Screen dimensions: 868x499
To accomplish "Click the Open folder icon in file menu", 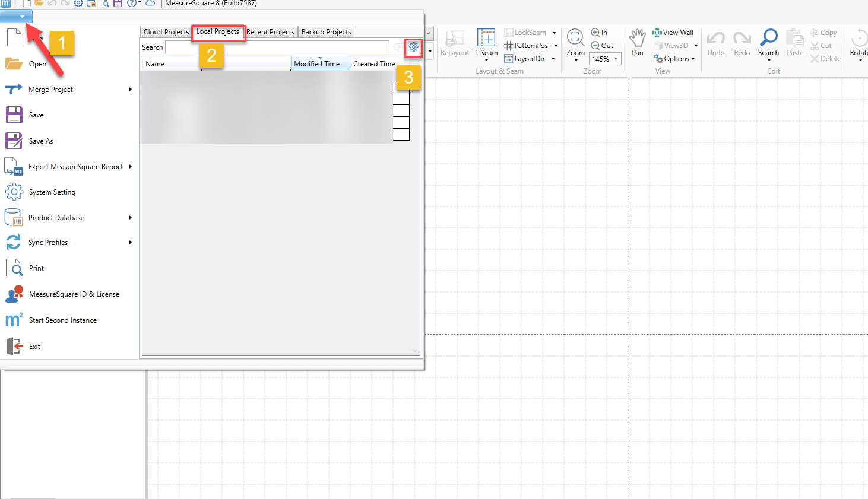I will (14, 63).
